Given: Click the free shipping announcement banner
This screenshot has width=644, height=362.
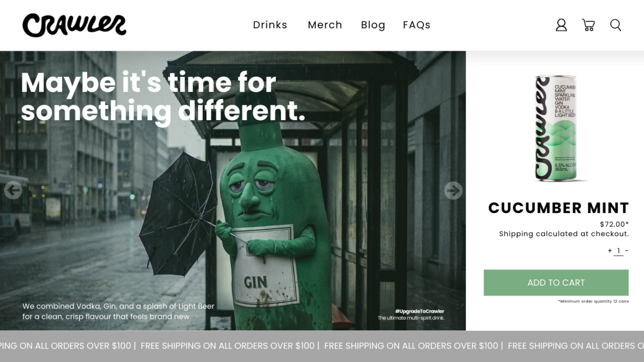Looking at the screenshot, I should 322,346.
